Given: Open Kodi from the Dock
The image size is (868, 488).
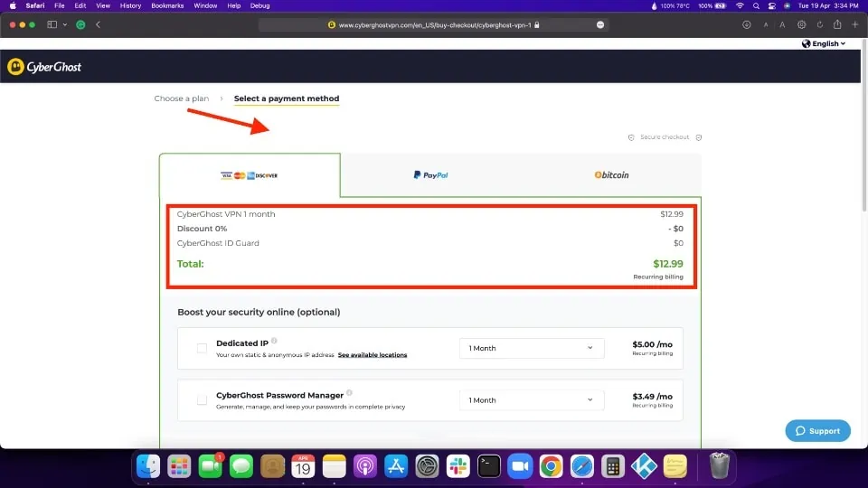Looking at the screenshot, I should tap(644, 466).
